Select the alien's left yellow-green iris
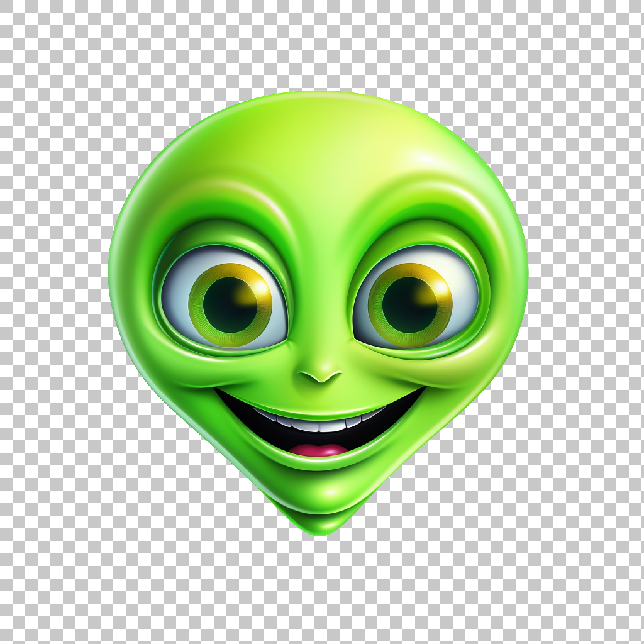 pyautogui.click(x=230, y=302)
